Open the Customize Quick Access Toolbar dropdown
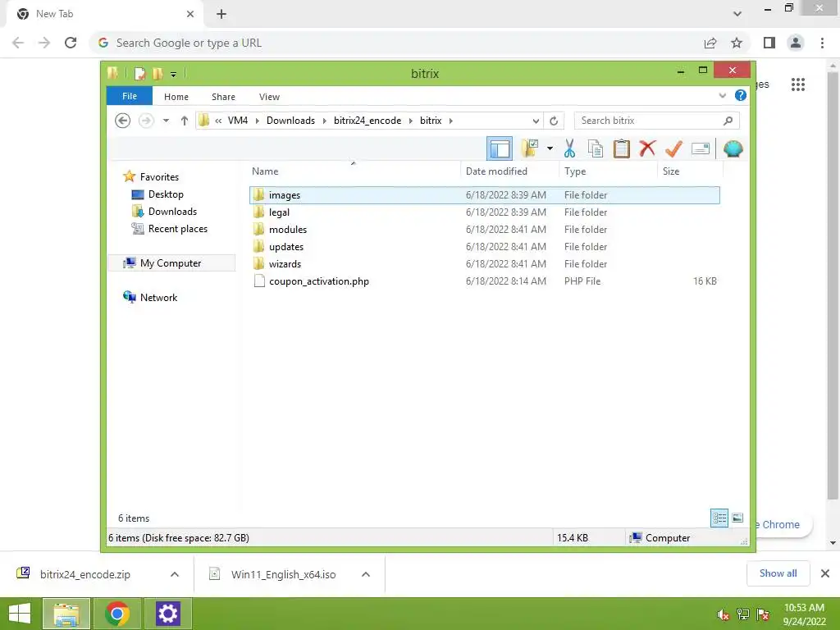Viewport: 840px width, 630px height. [x=174, y=75]
